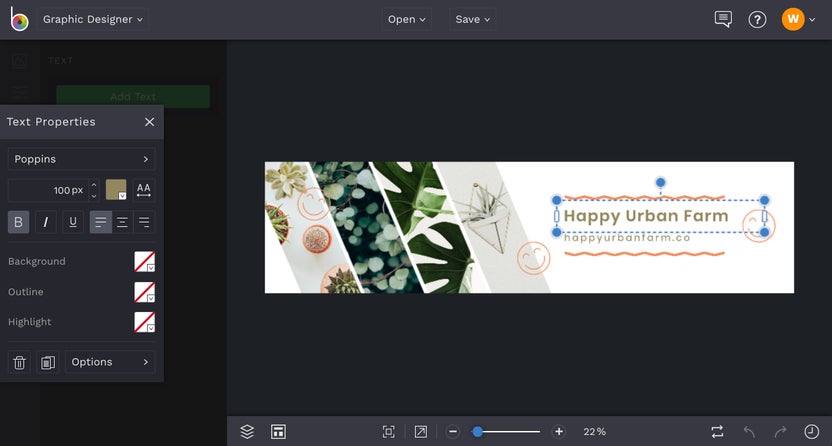Image resolution: width=832 pixels, height=446 pixels.
Task: Click the repeat swap arrows icon
Action: coord(717,432)
